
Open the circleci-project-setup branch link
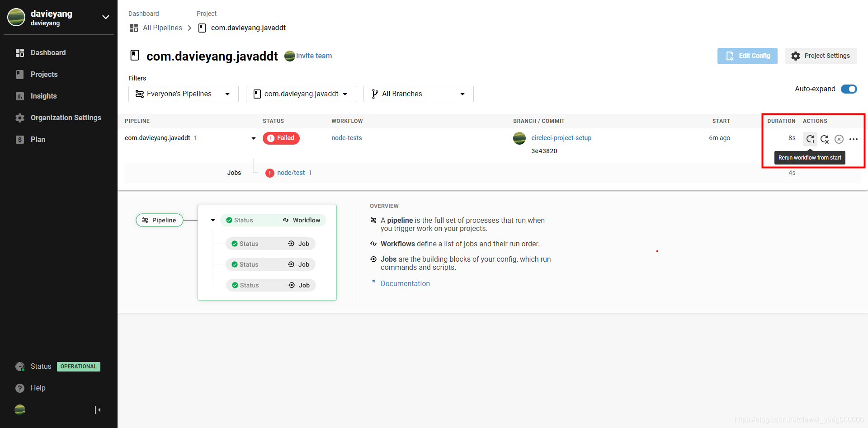coord(561,138)
